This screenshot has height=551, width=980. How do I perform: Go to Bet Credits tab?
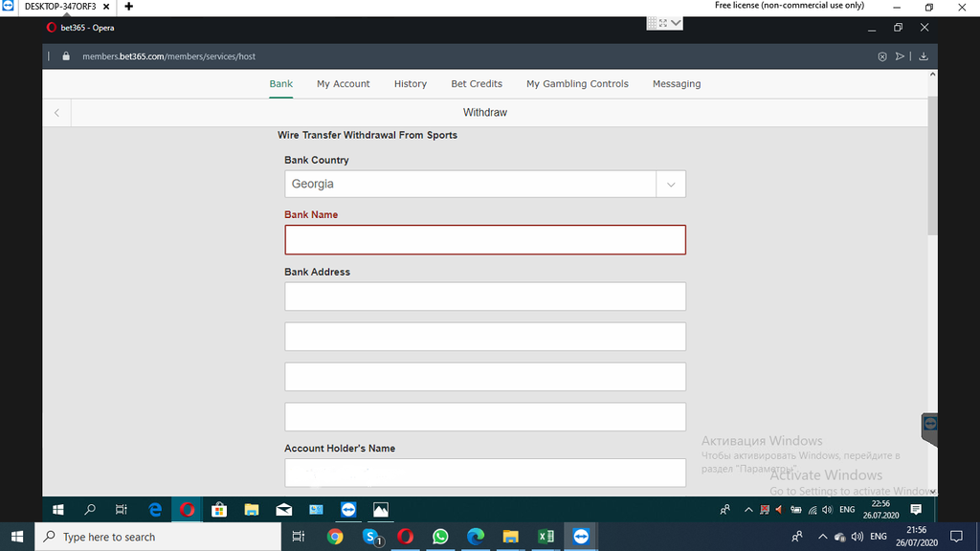(x=477, y=84)
